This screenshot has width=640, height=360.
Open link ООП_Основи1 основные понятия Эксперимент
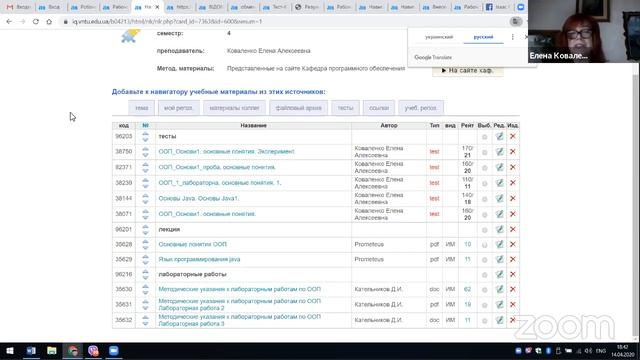[x=227, y=151]
